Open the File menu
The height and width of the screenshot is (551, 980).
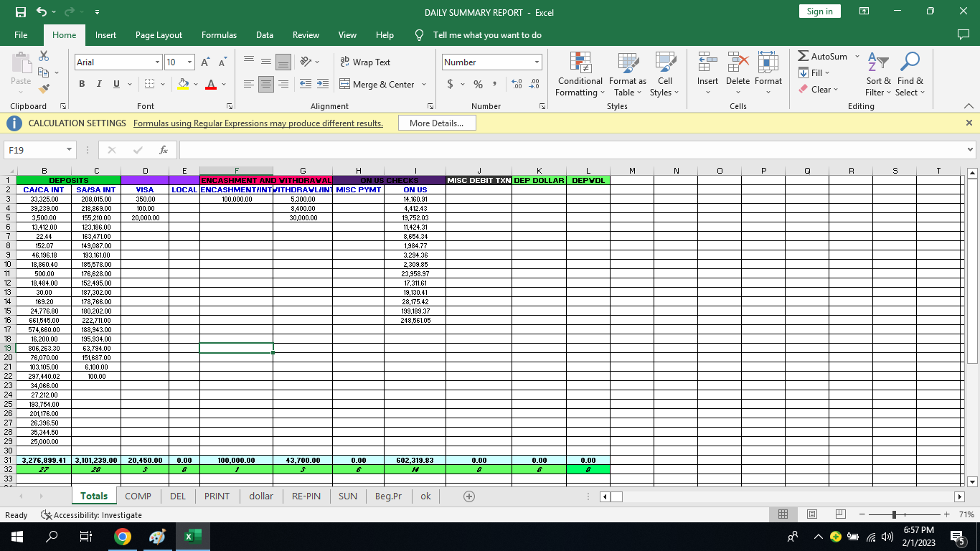click(21, 34)
